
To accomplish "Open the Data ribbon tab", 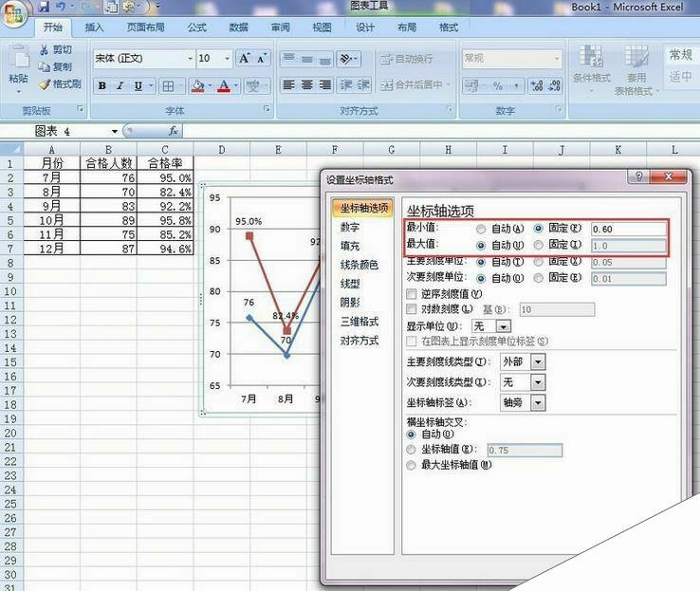I will click(x=238, y=28).
